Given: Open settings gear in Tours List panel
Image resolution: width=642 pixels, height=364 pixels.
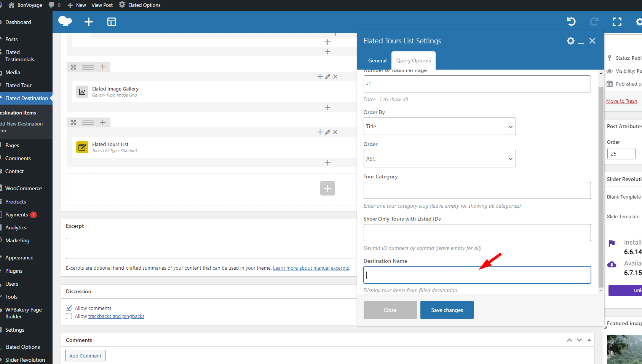Looking at the screenshot, I should tap(570, 41).
